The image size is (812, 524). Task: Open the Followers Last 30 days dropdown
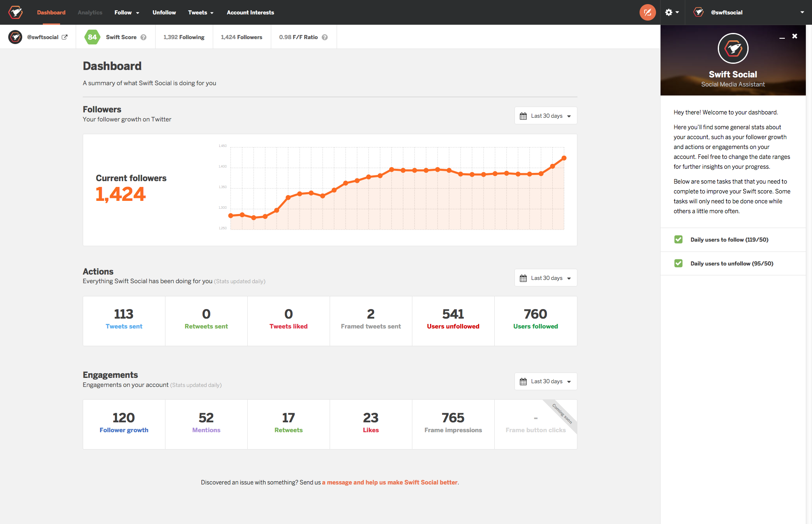click(546, 116)
